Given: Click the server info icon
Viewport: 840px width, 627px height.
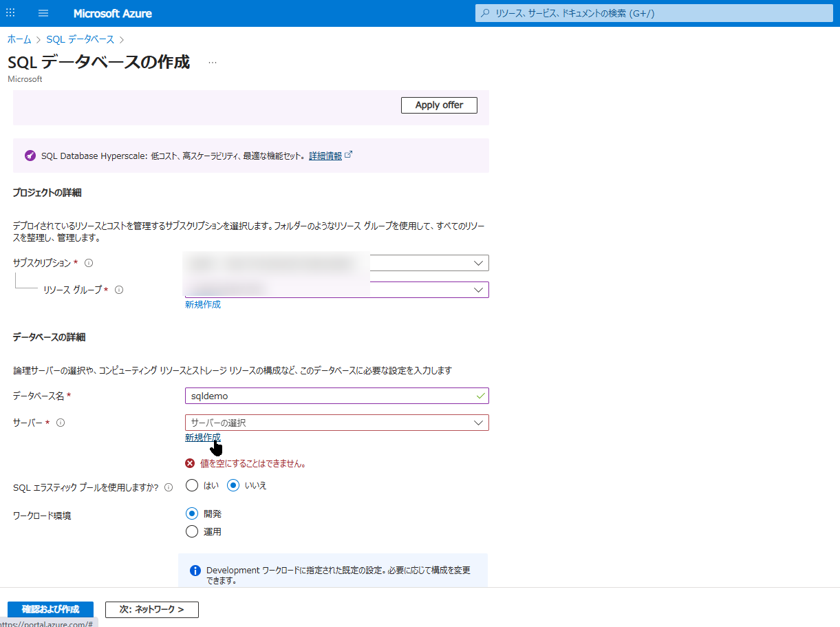Looking at the screenshot, I should pyautogui.click(x=61, y=423).
